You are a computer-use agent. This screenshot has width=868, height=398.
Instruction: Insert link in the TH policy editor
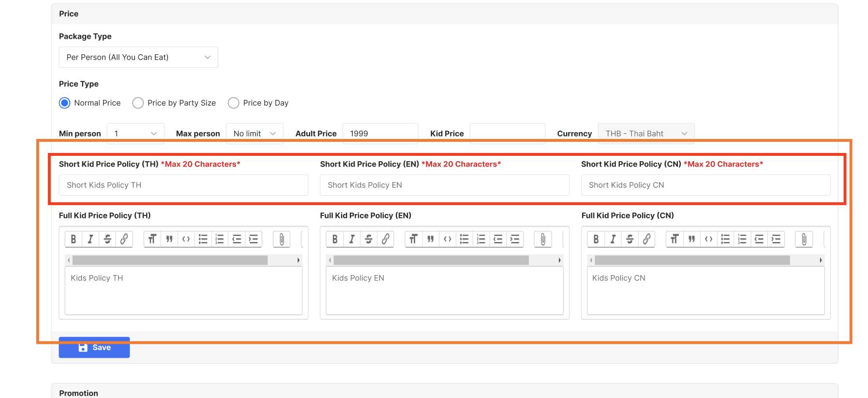click(x=124, y=239)
